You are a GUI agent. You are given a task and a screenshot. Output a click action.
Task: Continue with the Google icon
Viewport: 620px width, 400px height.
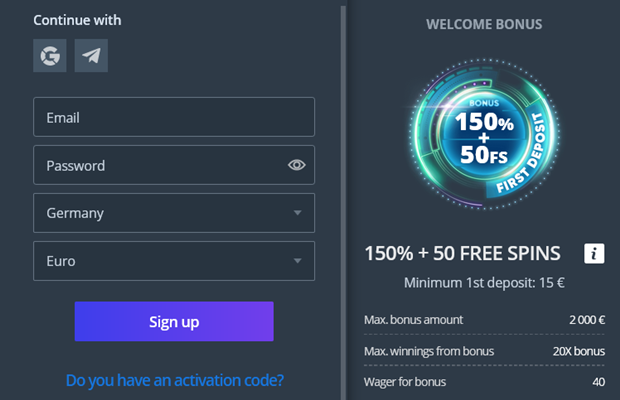click(50, 55)
